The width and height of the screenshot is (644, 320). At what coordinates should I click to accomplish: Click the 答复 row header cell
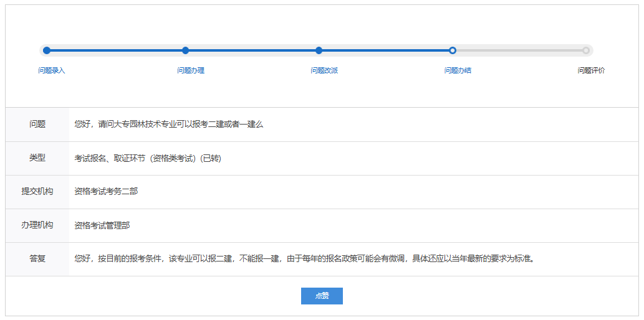(x=37, y=259)
